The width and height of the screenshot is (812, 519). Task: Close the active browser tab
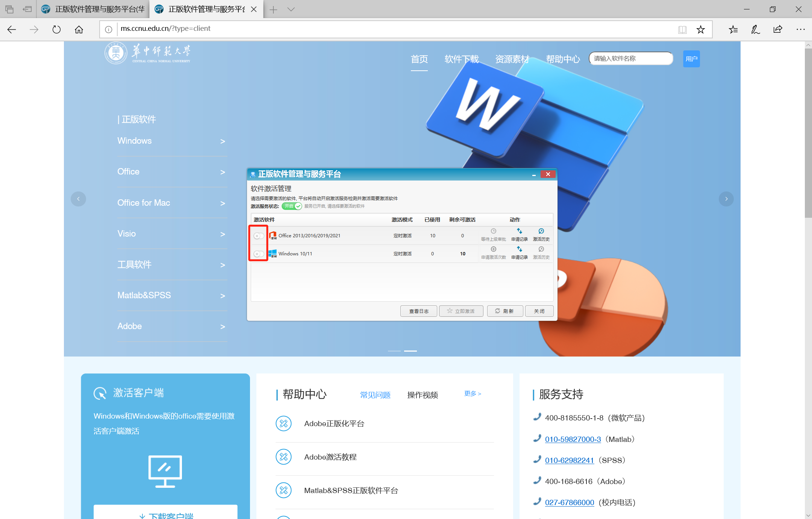click(x=254, y=9)
